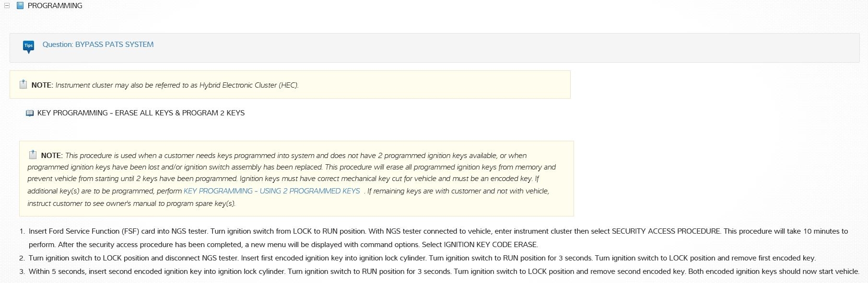Collapse the PROGRAMMING section with minus toggle
This screenshot has height=283, width=868.
coord(7,6)
